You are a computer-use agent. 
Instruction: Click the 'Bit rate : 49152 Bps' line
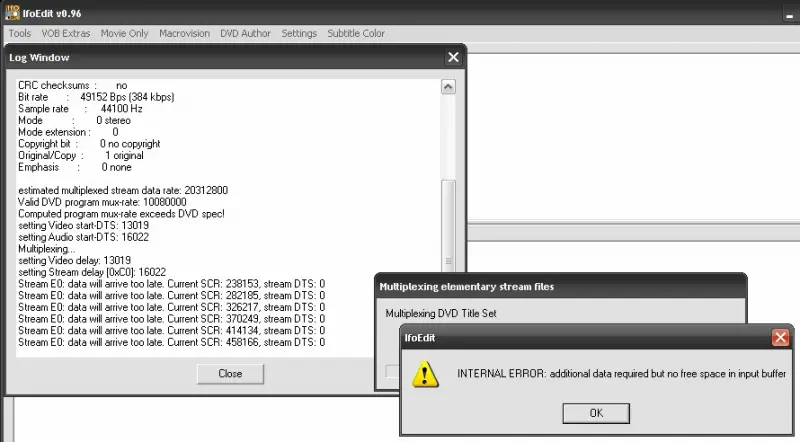[x=96, y=97]
